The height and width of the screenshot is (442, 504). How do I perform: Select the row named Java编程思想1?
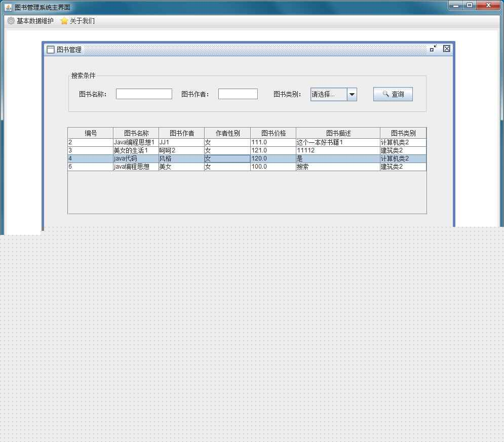[247, 142]
